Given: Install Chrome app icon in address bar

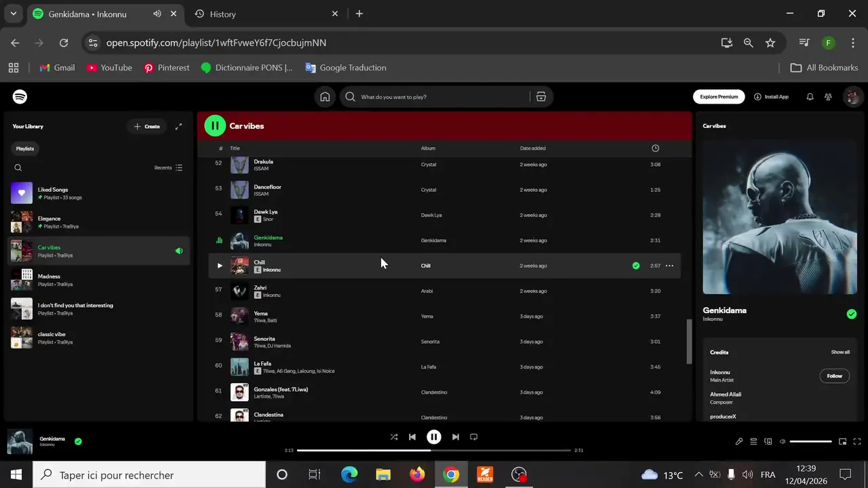Looking at the screenshot, I should pos(727,43).
